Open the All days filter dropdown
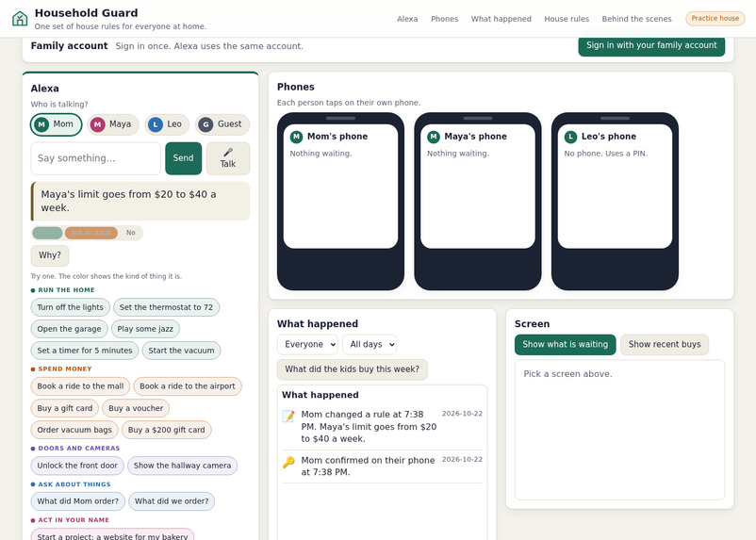756x540 pixels. tap(370, 344)
